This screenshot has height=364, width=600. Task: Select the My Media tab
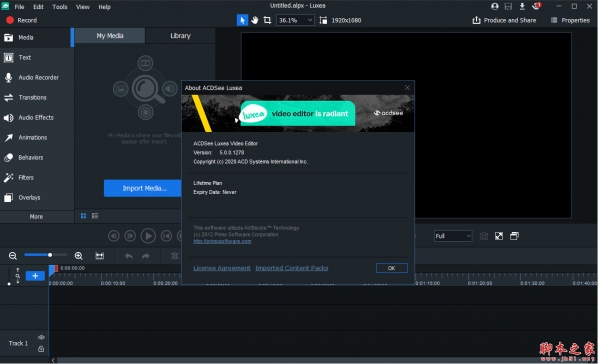(x=110, y=36)
